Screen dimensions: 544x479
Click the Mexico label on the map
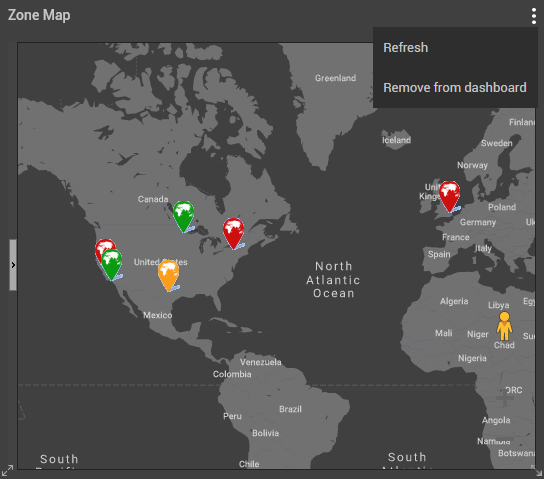(158, 315)
